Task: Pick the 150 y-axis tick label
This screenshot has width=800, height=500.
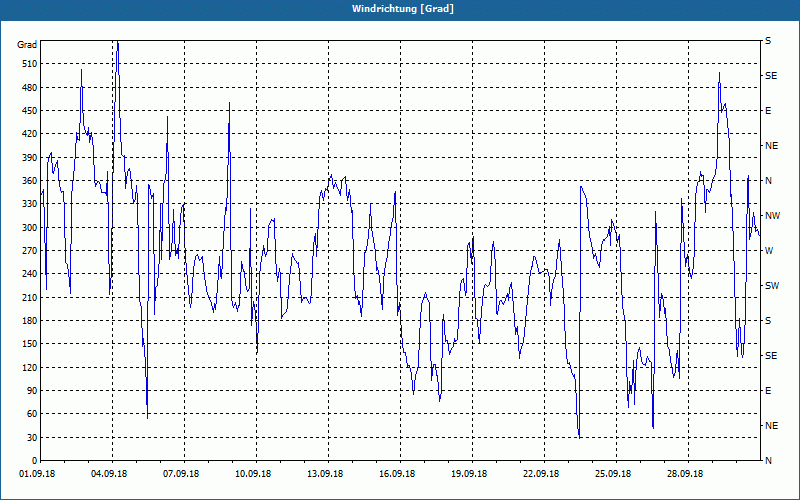Action: pos(29,344)
